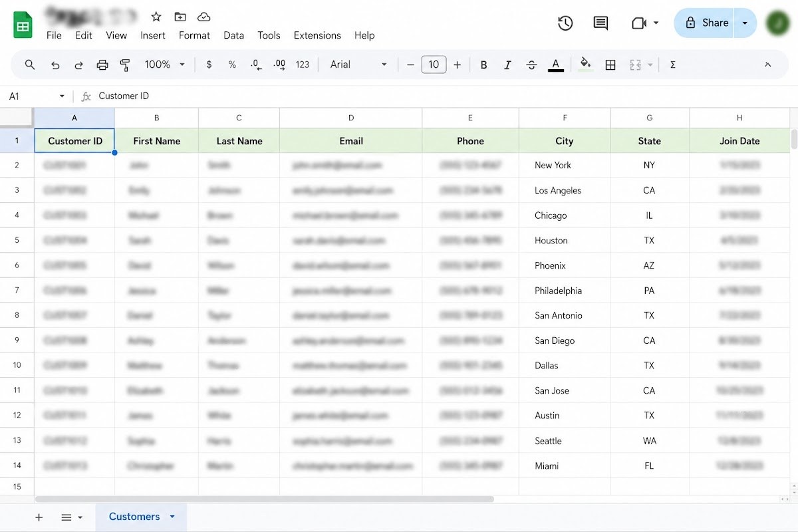
Task: Click the search magnifier in toolbar
Action: [x=30, y=65]
